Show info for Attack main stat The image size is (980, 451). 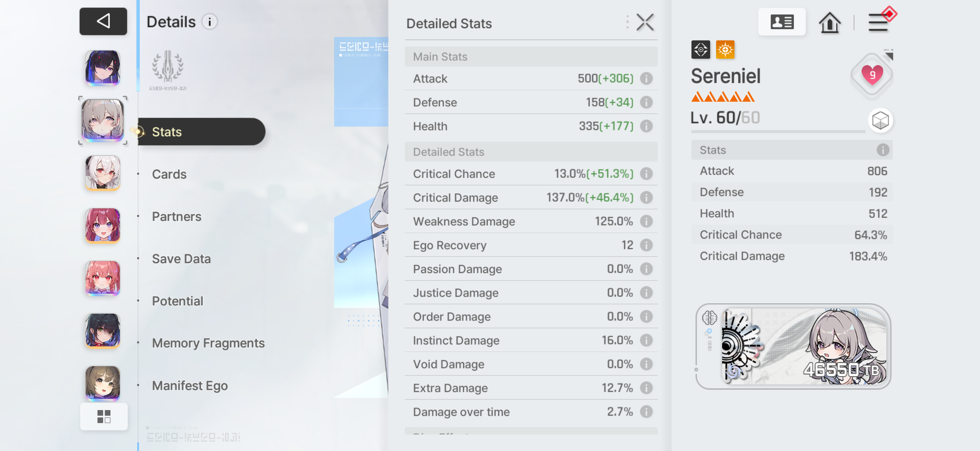click(x=646, y=79)
